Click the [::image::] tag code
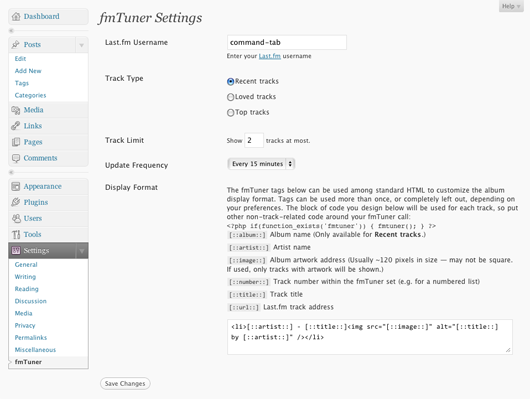 (247, 261)
